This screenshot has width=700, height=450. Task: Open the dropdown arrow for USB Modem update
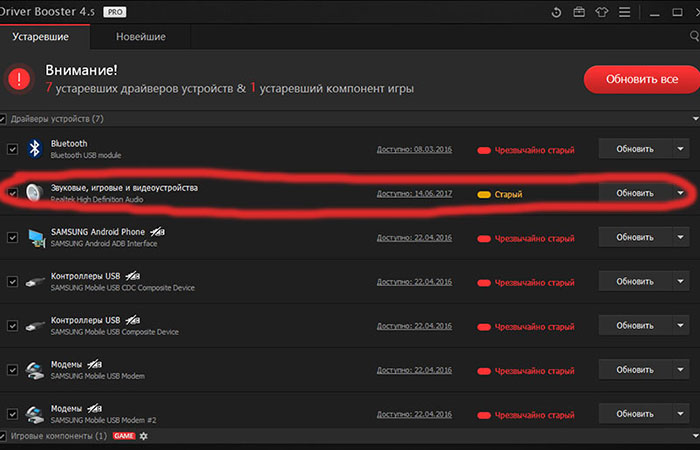680,370
